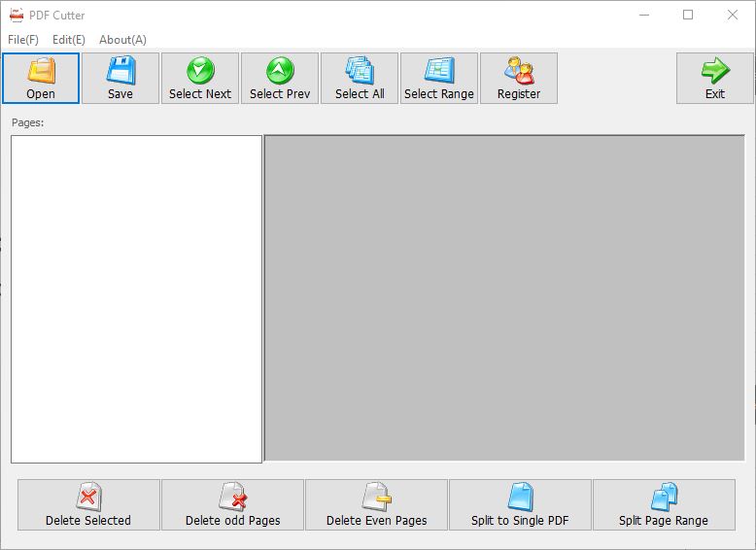Maximize the PDF Cutter window
This screenshot has height=550, width=756.
[x=688, y=15]
